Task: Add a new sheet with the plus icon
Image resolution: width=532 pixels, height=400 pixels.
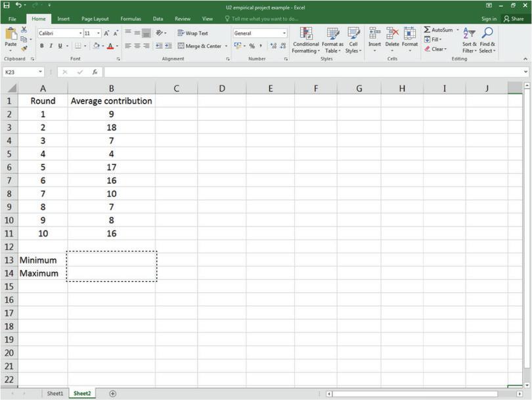Action: click(x=113, y=393)
